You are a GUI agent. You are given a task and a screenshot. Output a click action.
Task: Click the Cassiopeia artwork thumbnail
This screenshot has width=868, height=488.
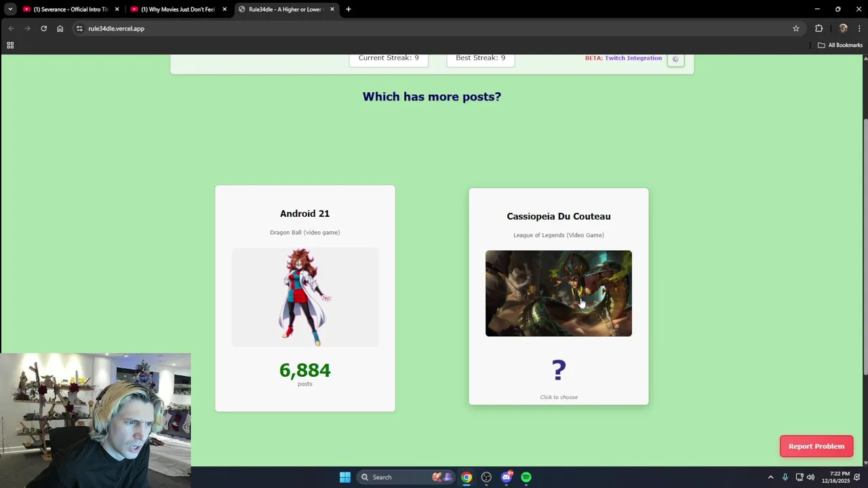pos(559,293)
